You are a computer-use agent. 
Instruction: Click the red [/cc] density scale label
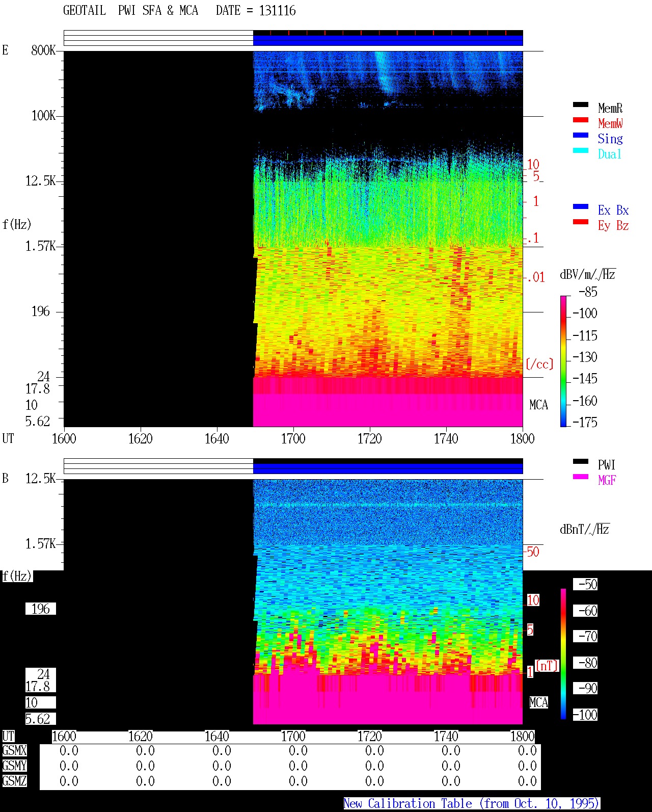tap(539, 364)
